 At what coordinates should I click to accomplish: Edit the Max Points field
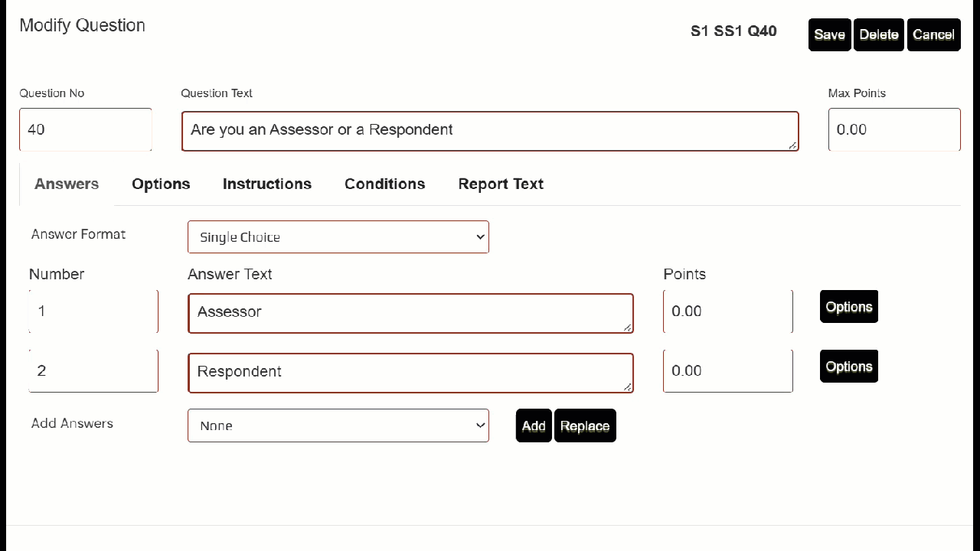point(893,129)
